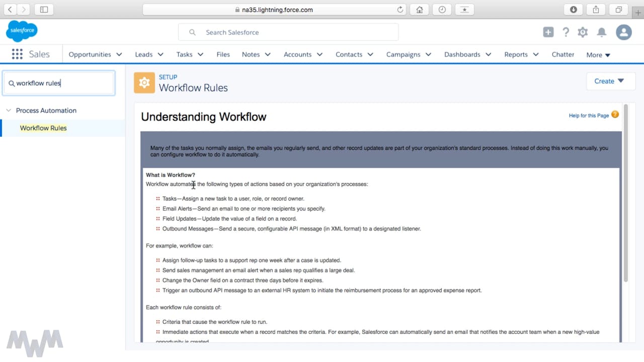Click the Salesforce cloud logo
This screenshot has height=362, width=644.
click(x=22, y=31)
